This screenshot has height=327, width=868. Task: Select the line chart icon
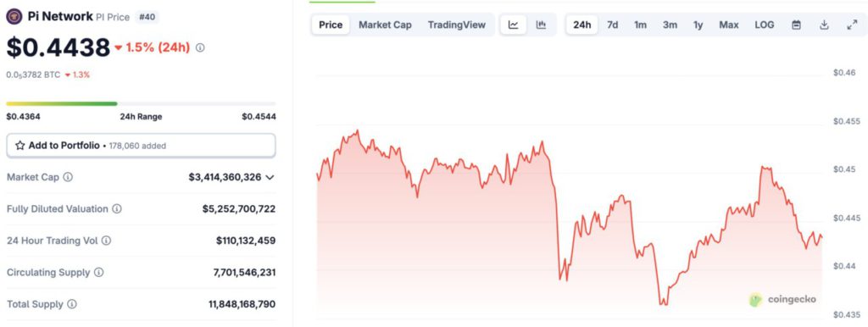coord(514,25)
